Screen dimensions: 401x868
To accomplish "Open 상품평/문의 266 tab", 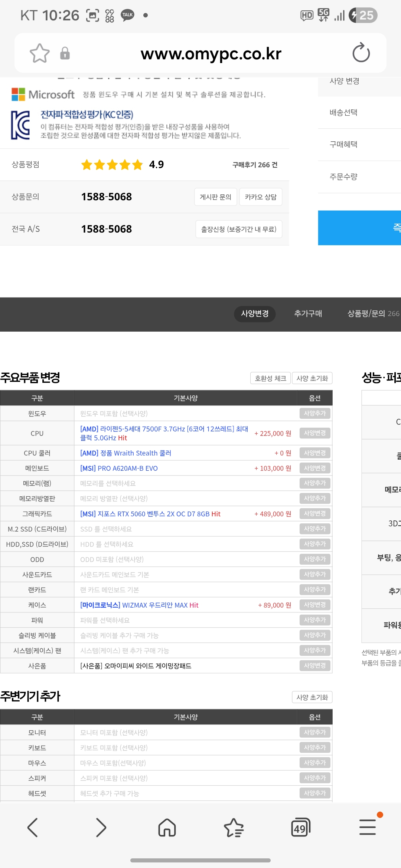I will 374,314.
